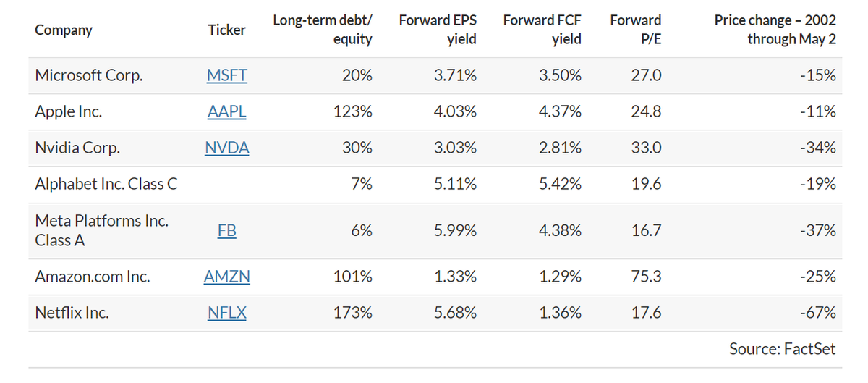Viewport: 868px width, 383px height.
Task: Click the Source: FactSet caption
Action: pos(782,349)
